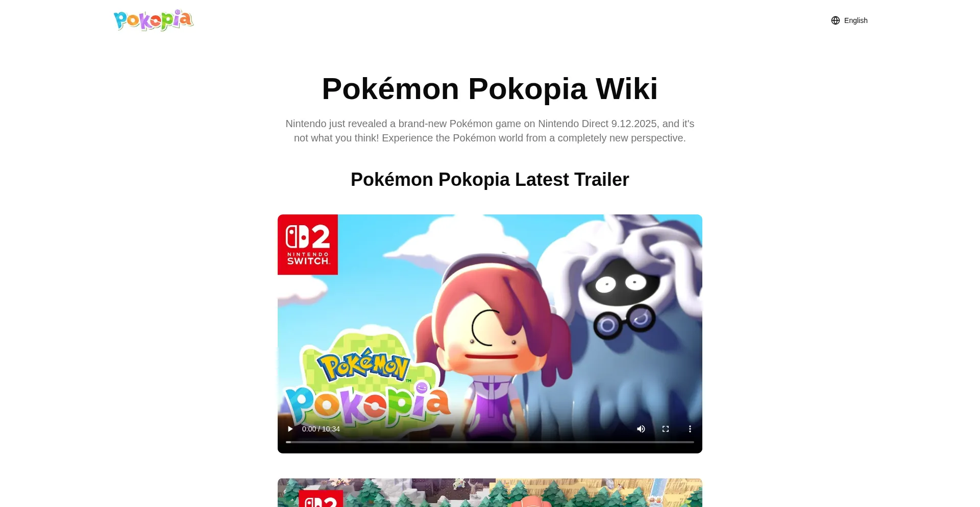Open the English language selector
Image resolution: width=980 pixels, height=507 pixels.
[849, 20]
